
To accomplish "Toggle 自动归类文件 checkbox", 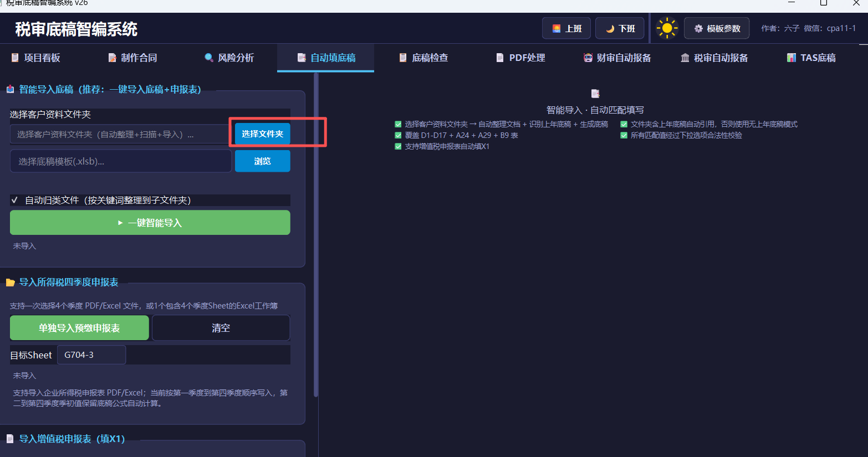I will click(15, 200).
